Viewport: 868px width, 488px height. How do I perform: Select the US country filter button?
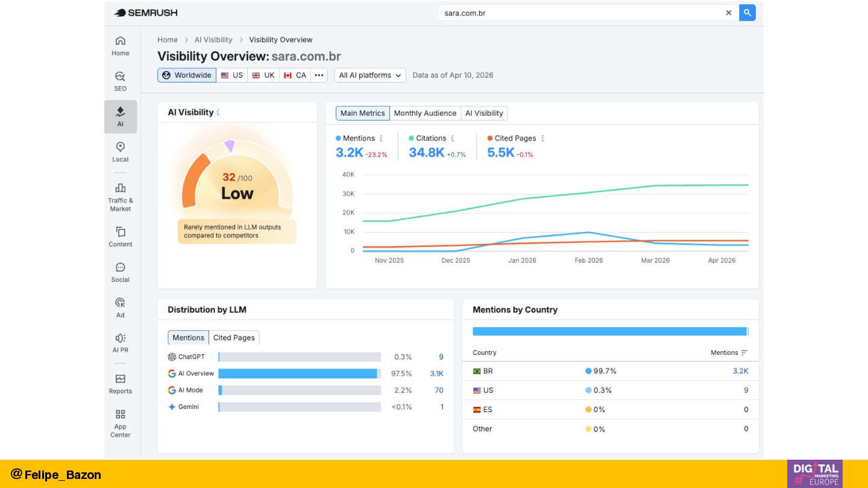[x=232, y=75]
